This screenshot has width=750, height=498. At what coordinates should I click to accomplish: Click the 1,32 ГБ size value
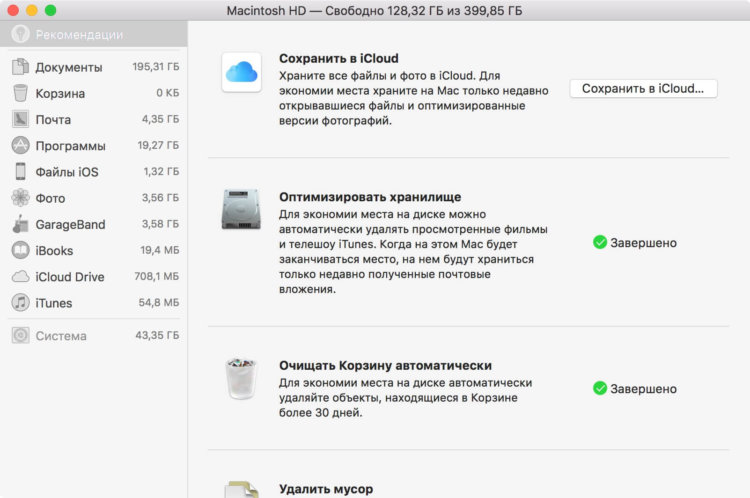coord(161,171)
